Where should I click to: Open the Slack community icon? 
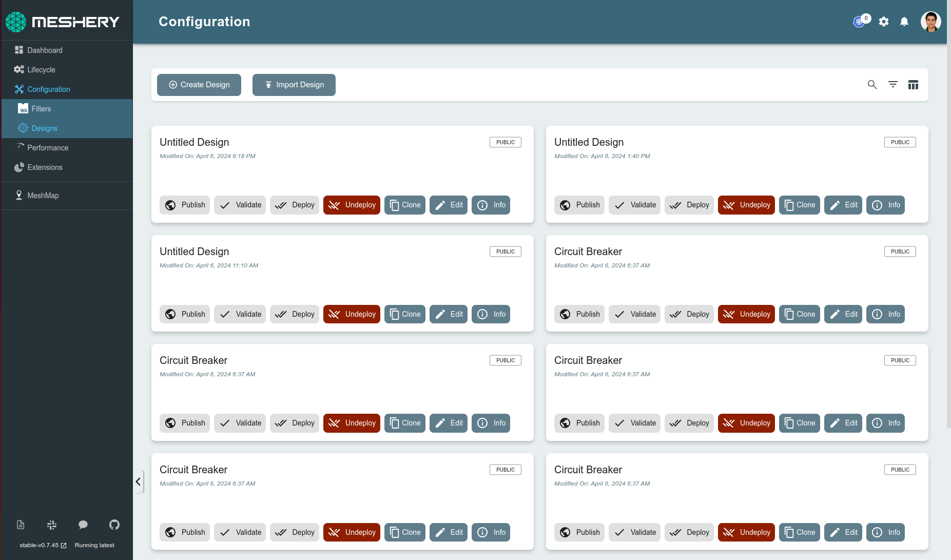click(x=52, y=525)
